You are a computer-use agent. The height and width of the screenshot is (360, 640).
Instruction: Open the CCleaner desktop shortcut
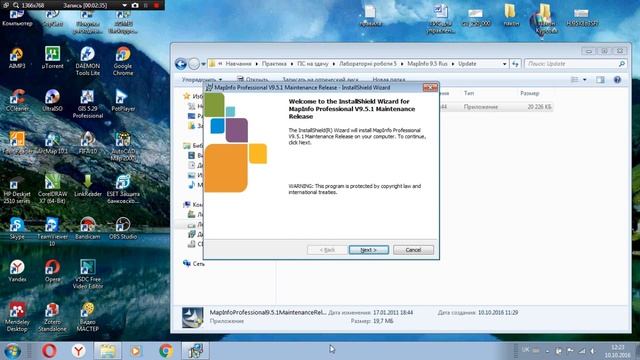point(17,100)
